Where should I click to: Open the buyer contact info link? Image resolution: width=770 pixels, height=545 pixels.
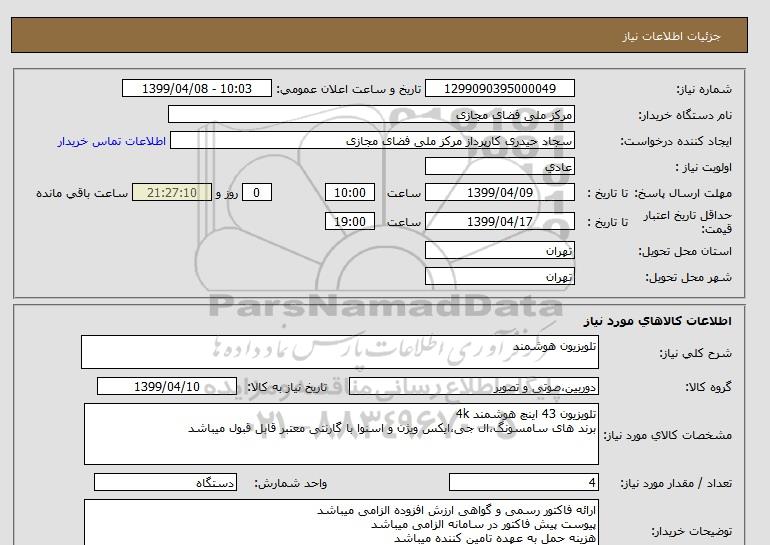pyautogui.click(x=111, y=141)
